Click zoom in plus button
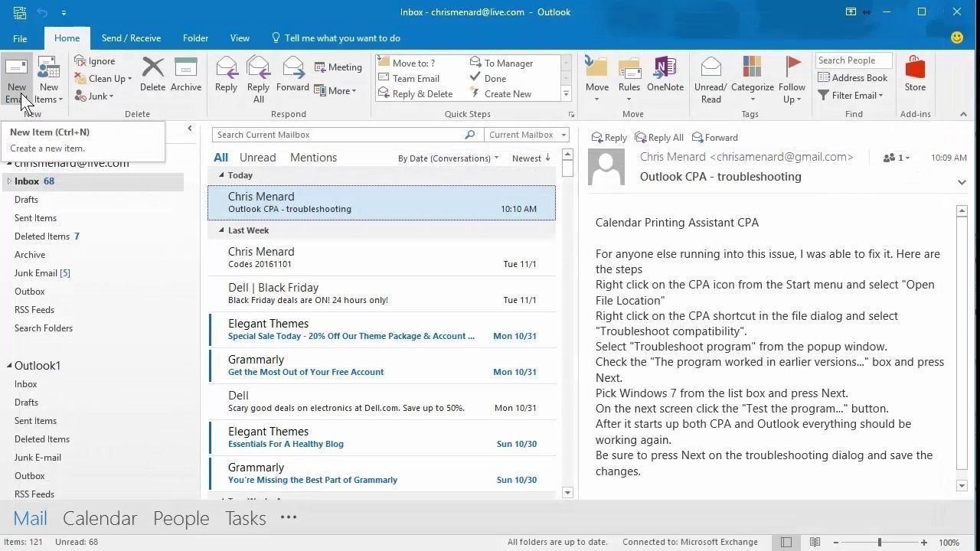Image resolution: width=980 pixels, height=551 pixels. [924, 542]
